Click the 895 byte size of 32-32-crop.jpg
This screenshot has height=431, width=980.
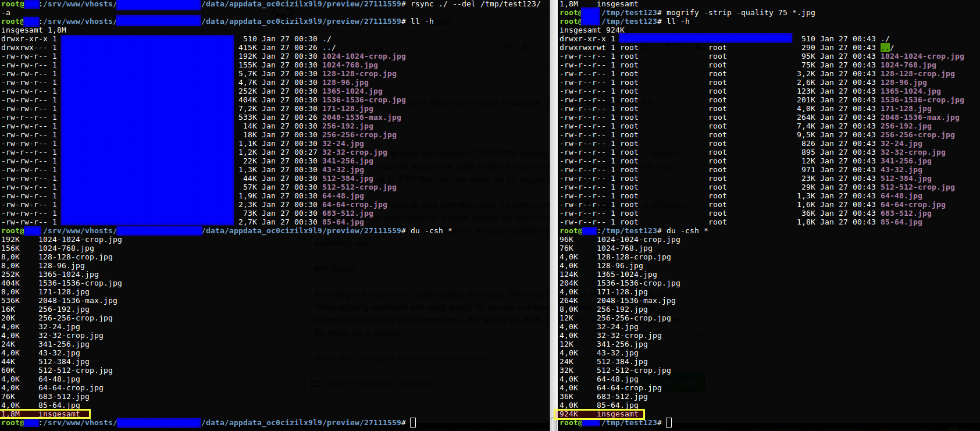point(808,152)
